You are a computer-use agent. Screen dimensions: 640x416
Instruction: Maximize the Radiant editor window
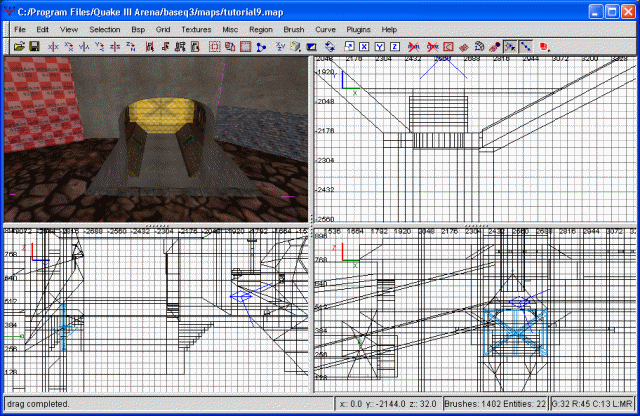[612, 12]
